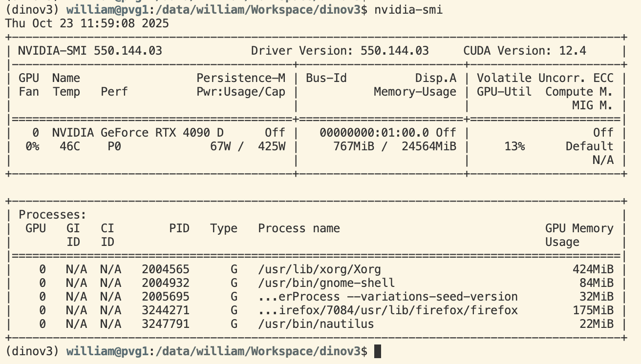Click the Processes: section heading
Image resolution: width=641 pixels, height=364 pixels.
coord(52,215)
